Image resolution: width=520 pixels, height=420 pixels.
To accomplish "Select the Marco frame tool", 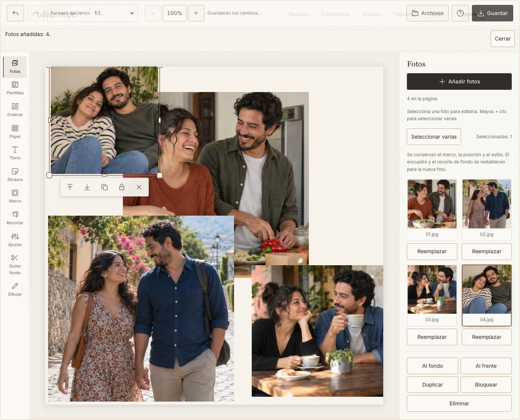I will (x=15, y=197).
